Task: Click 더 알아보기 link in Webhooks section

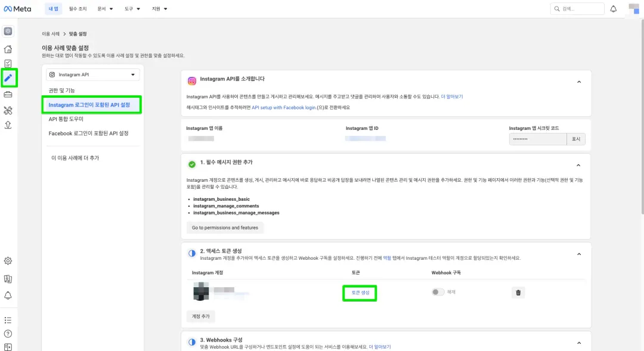Action: click(379, 347)
